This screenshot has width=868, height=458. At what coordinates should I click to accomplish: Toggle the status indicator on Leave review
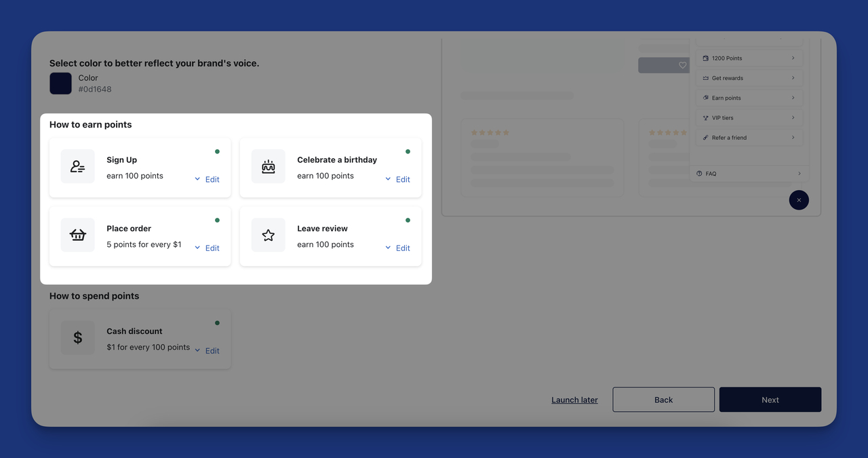click(408, 219)
